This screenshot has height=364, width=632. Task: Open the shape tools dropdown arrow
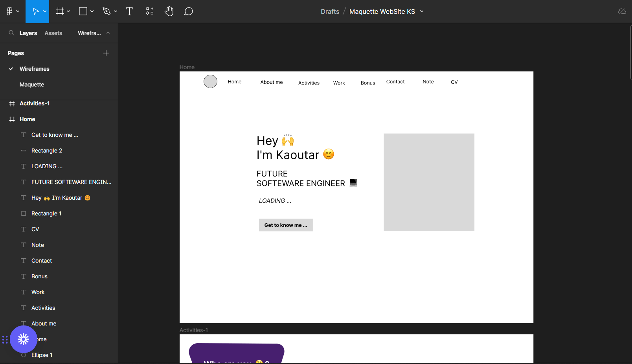pyautogui.click(x=92, y=11)
